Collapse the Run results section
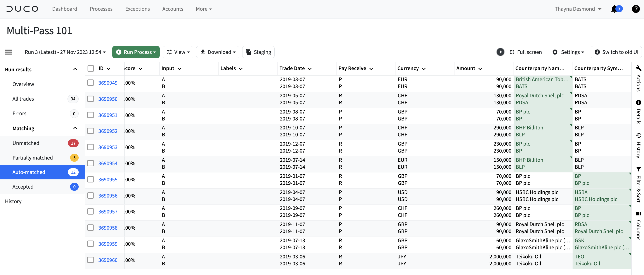This screenshot has width=644, height=275. point(75,69)
